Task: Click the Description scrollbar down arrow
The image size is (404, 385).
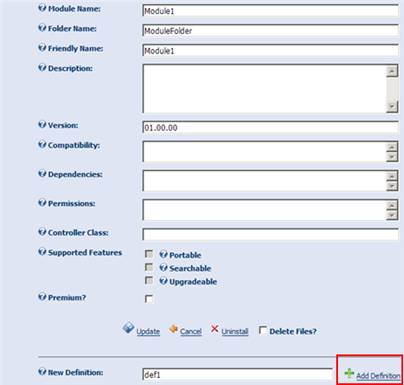Action: [x=392, y=107]
